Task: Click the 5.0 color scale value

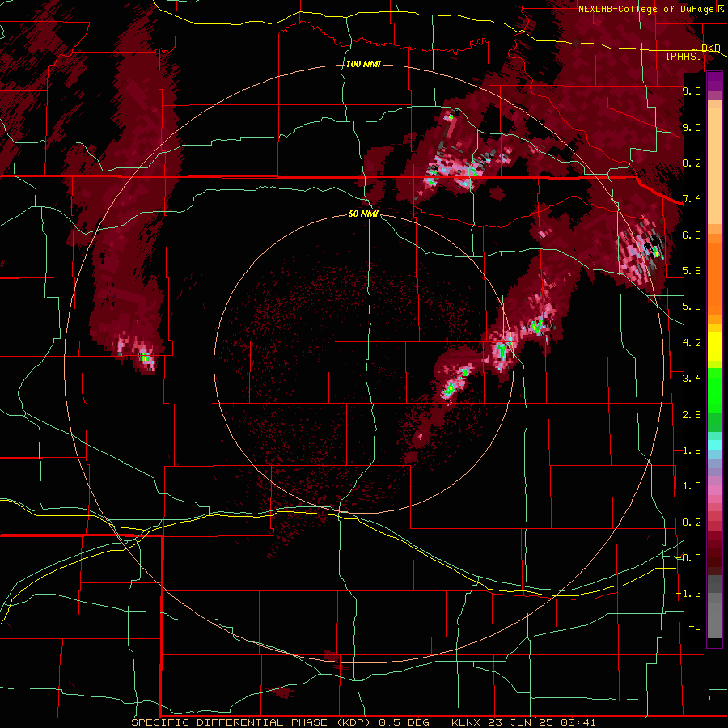Action: (692, 307)
